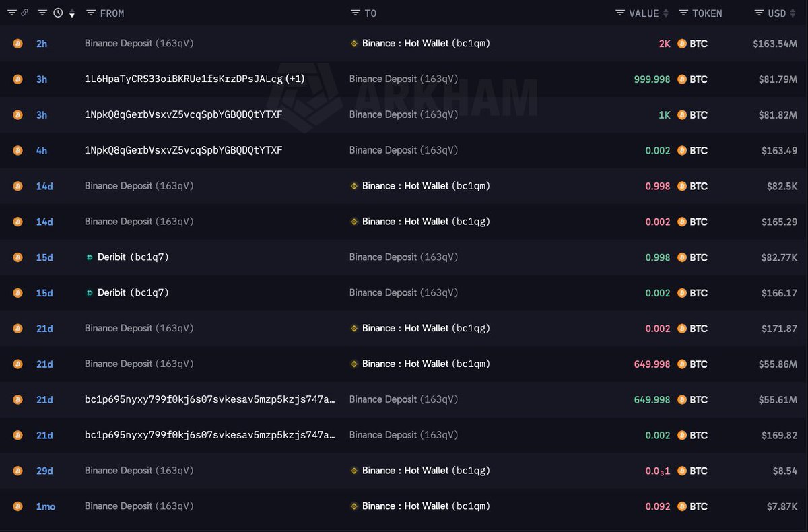Click the clock icon in the header
Viewport: 808px width, 532px height.
(x=58, y=13)
